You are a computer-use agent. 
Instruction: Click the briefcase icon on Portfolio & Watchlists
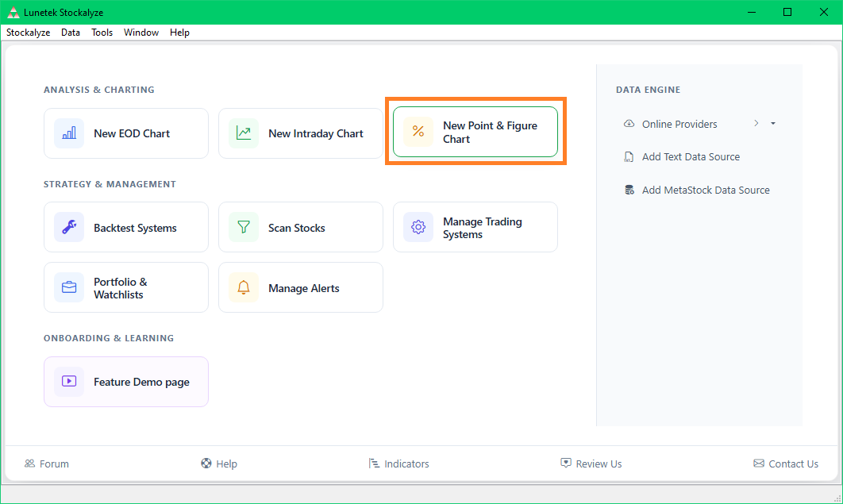pos(69,287)
